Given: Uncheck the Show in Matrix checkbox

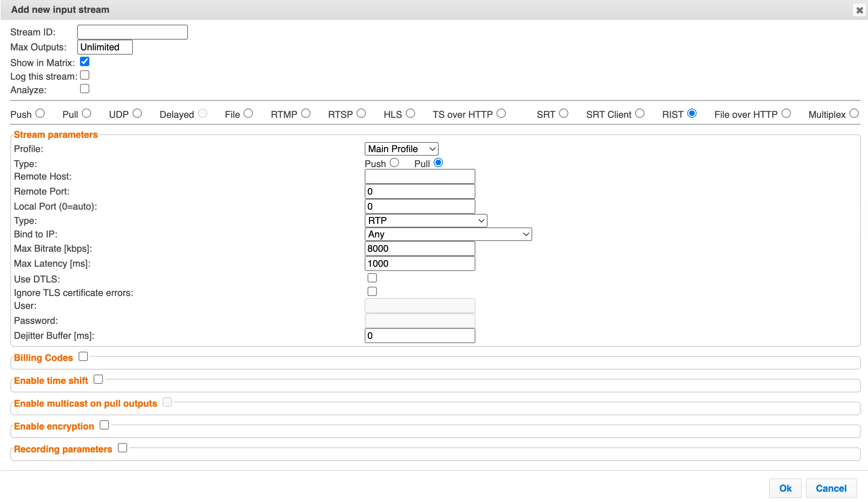Looking at the screenshot, I should click(x=85, y=62).
